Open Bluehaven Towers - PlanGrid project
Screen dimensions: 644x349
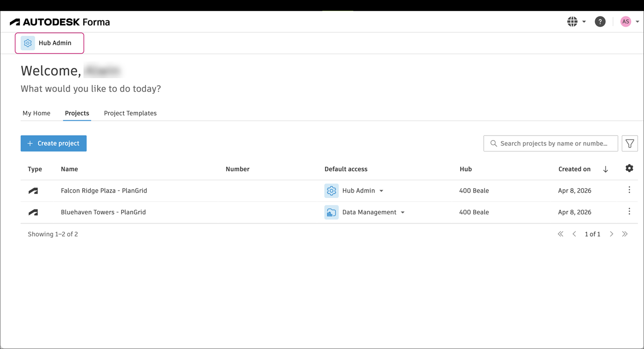(103, 212)
